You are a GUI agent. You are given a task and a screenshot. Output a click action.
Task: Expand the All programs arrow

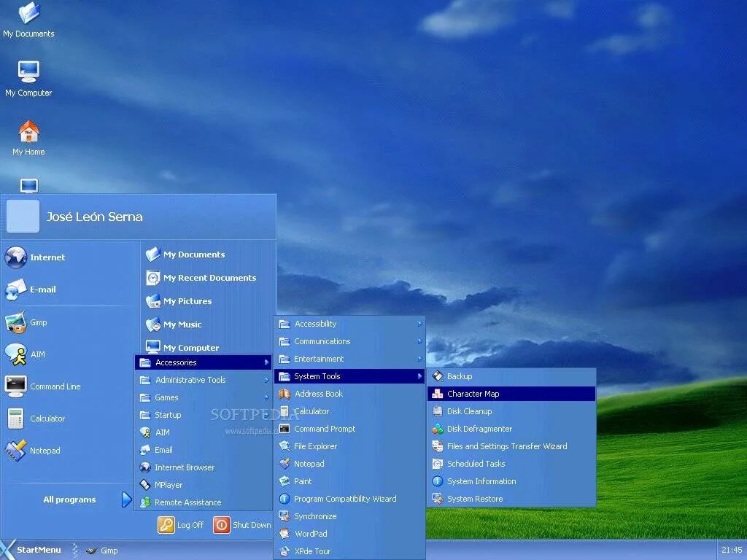pyautogui.click(x=126, y=499)
